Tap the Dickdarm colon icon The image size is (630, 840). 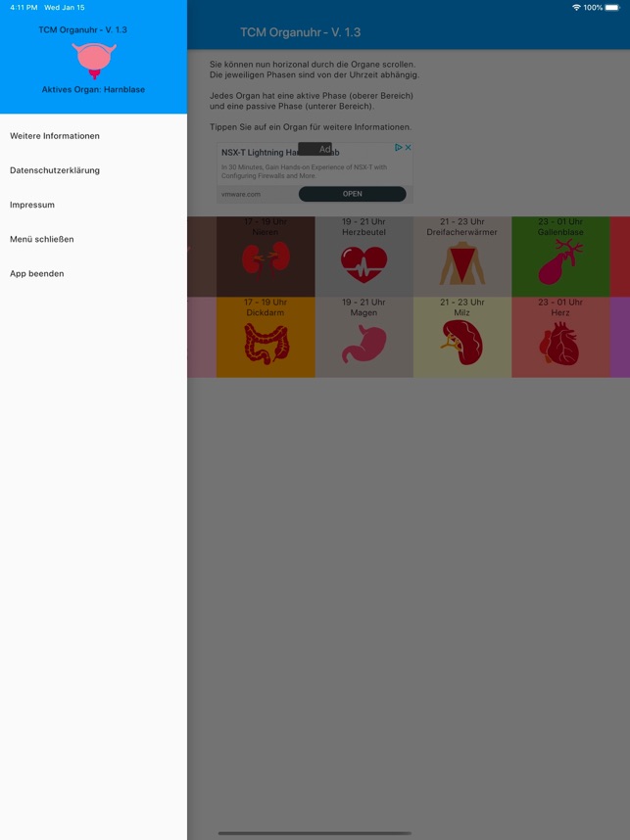click(267, 344)
